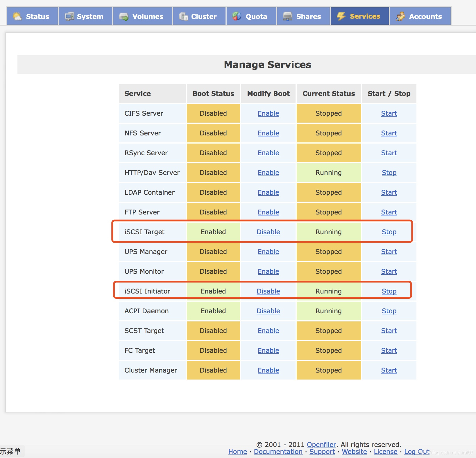Go to the Home footer link

pyautogui.click(x=237, y=452)
